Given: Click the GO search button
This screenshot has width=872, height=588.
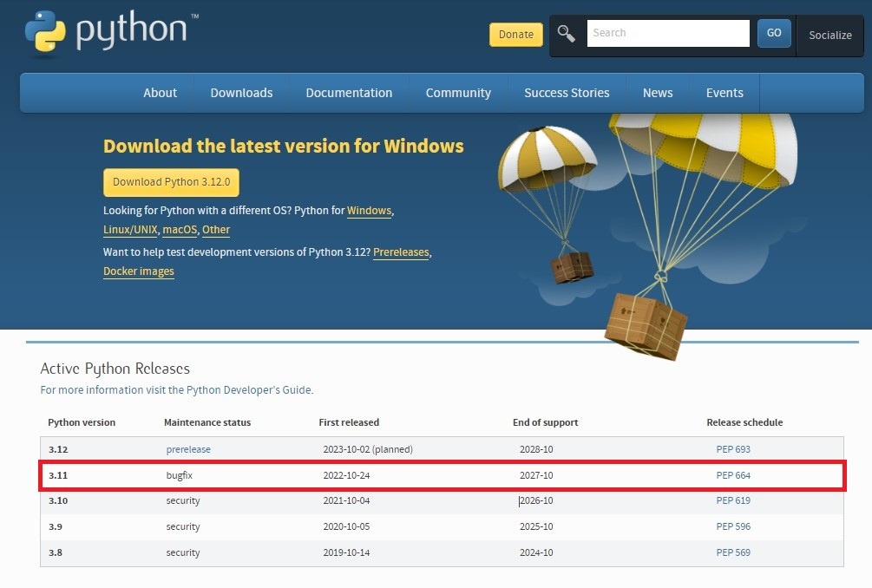Looking at the screenshot, I should (x=774, y=33).
